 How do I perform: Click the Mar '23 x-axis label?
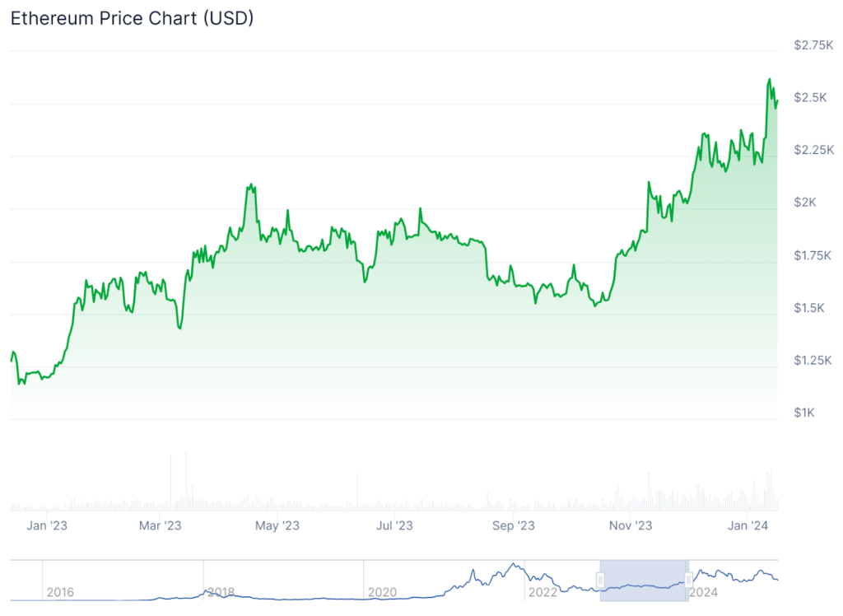pos(160,525)
